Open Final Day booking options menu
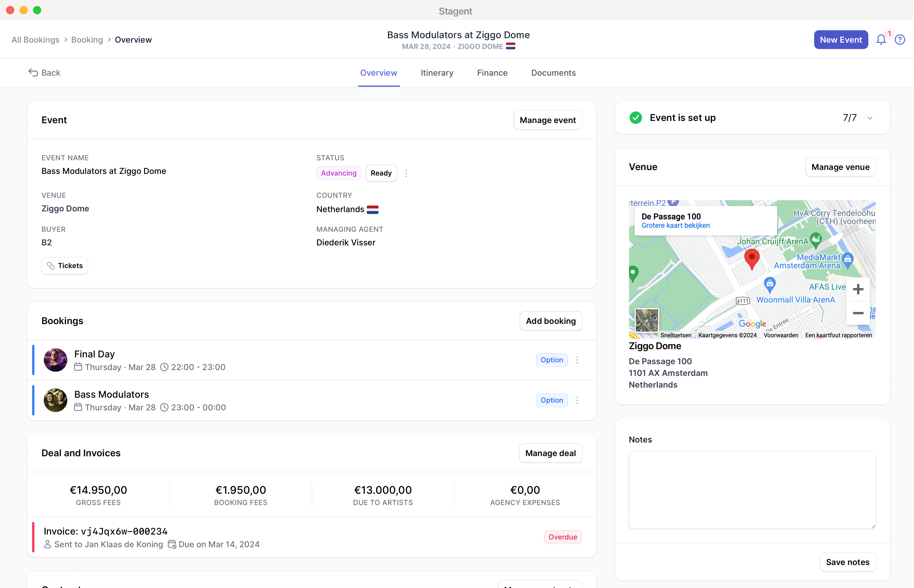 click(577, 360)
